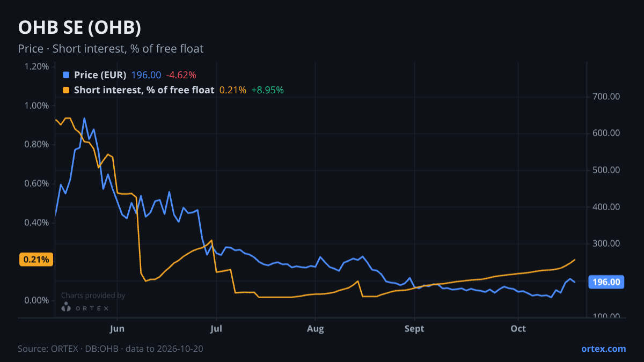Image resolution: width=644 pixels, height=362 pixels.
Task: Click the subtitle Price · Short interest, % of free float
Action: click(111, 49)
